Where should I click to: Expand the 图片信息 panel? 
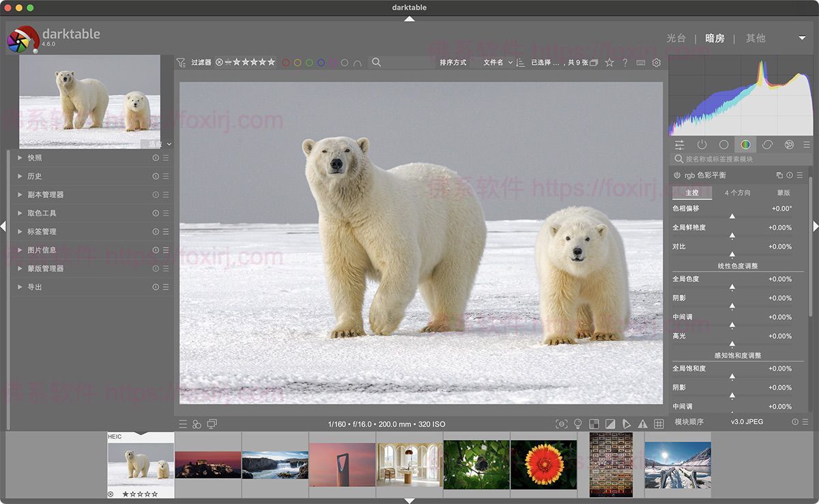click(x=42, y=250)
